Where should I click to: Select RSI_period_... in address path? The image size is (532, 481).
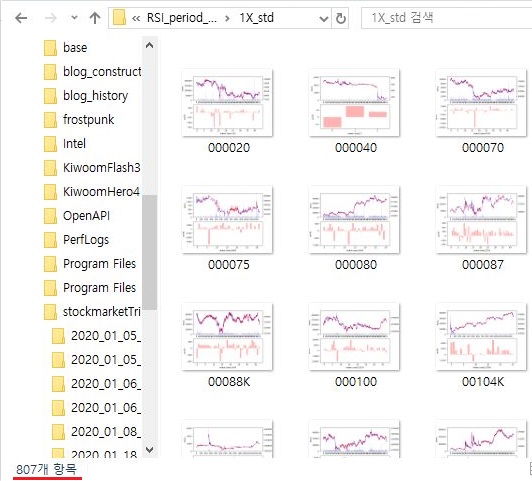pyautogui.click(x=182, y=18)
